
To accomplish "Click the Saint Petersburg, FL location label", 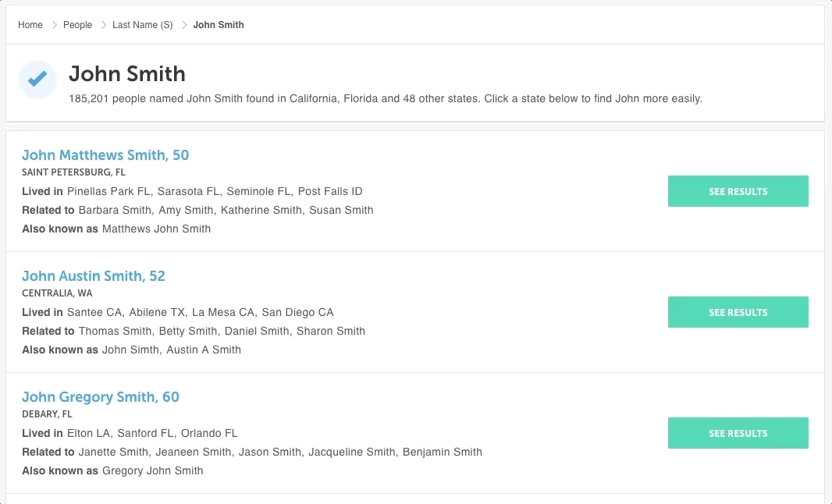I will point(73,172).
